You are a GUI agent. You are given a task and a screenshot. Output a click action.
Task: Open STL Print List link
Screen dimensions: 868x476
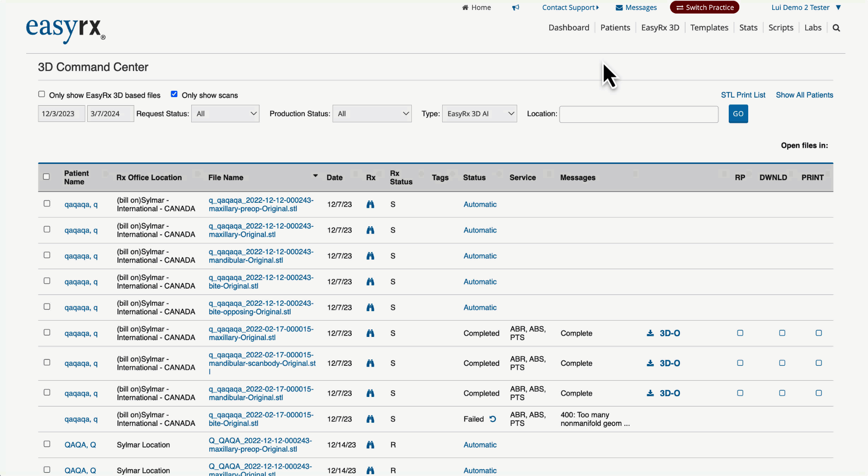click(743, 95)
